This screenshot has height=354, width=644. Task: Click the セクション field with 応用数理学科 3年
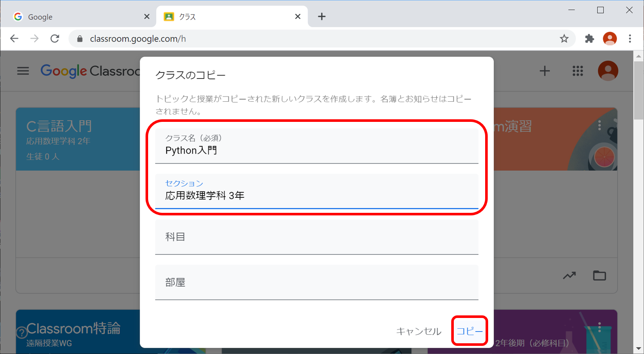pyautogui.click(x=317, y=191)
